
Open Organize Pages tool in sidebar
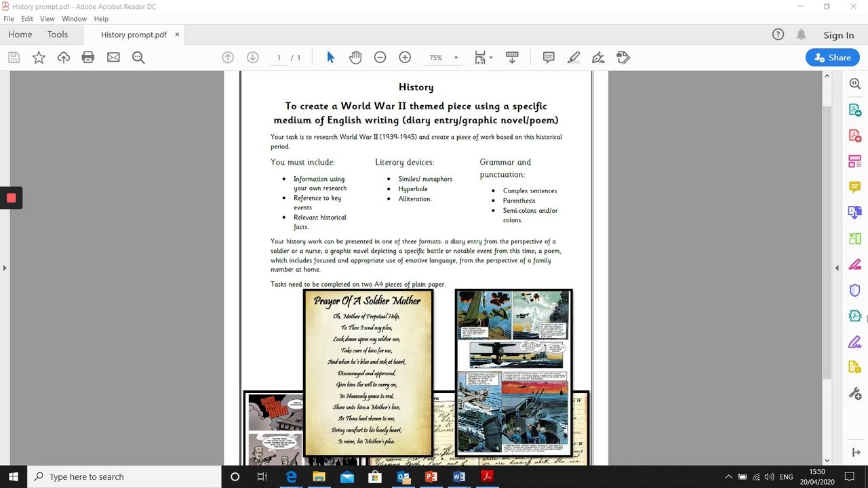[x=854, y=239]
